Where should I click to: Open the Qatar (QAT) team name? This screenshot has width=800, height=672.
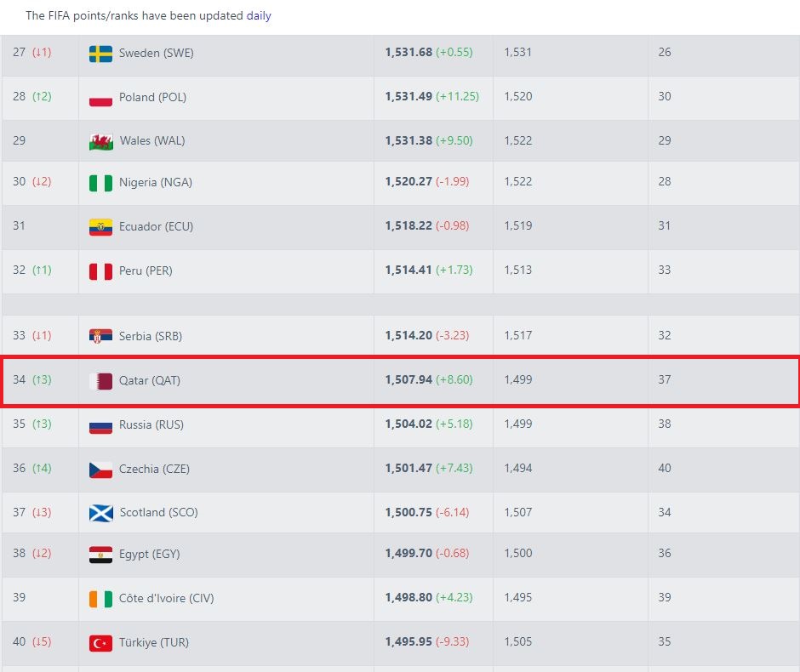click(150, 381)
